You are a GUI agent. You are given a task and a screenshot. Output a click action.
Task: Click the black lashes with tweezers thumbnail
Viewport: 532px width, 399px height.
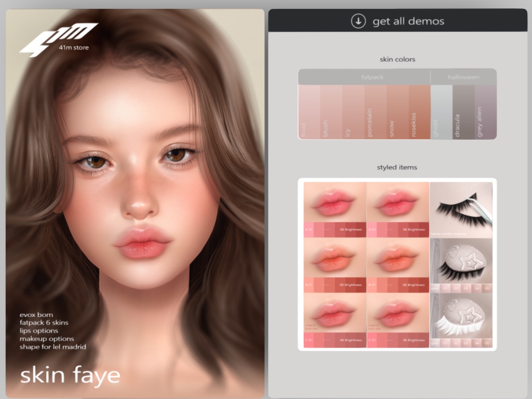point(461,209)
